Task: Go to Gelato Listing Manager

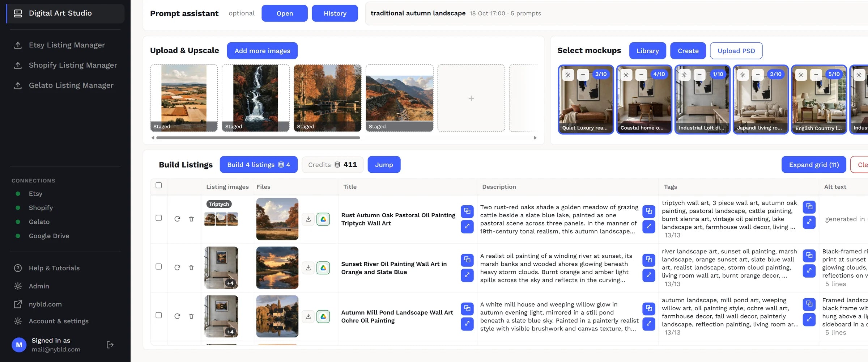Action: (x=65, y=85)
